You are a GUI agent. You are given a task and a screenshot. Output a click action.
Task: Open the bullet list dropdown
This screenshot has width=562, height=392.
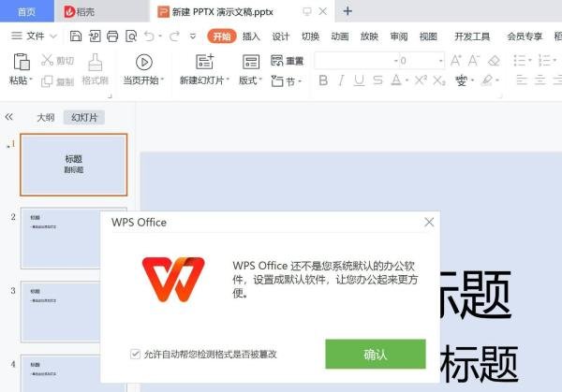pyautogui.click(x=530, y=61)
